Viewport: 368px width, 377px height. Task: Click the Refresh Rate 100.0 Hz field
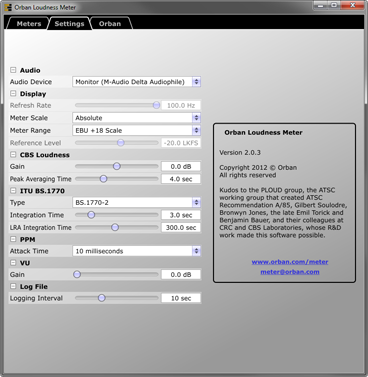tap(181, 105)
